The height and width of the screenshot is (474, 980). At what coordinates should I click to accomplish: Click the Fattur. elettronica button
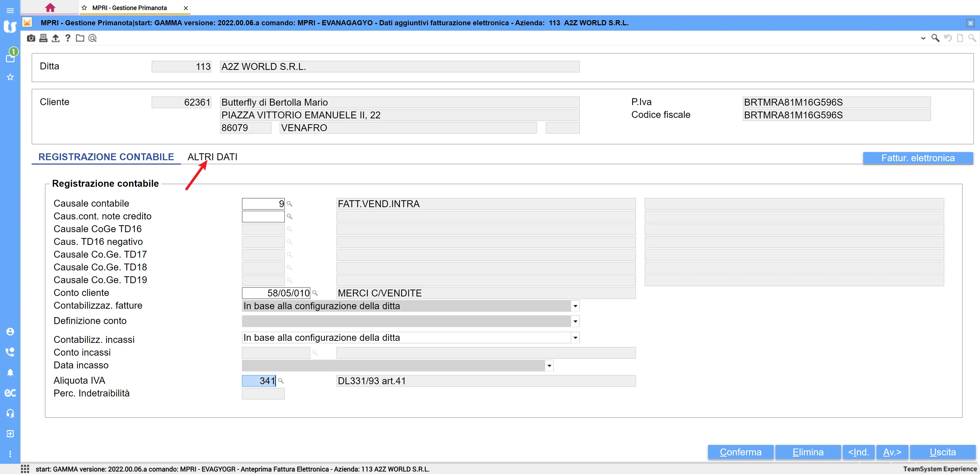(x=918, y=158)
